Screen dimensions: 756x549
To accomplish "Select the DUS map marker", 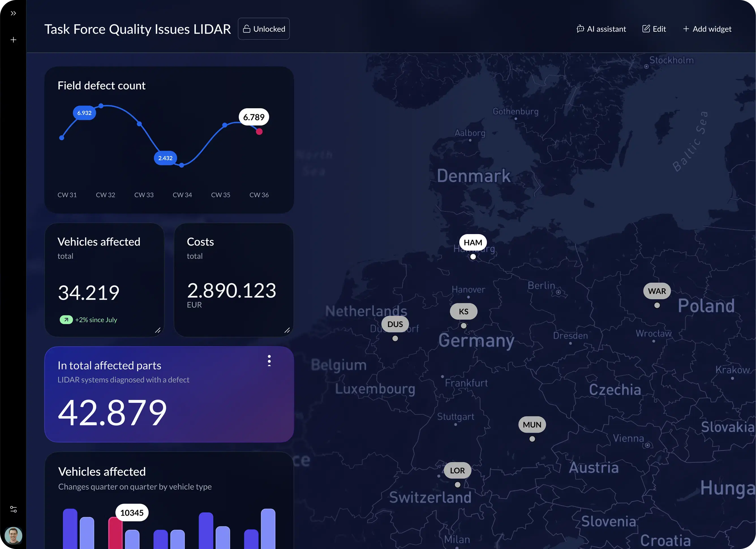I will pyautogui.click(x=395, y=324).
